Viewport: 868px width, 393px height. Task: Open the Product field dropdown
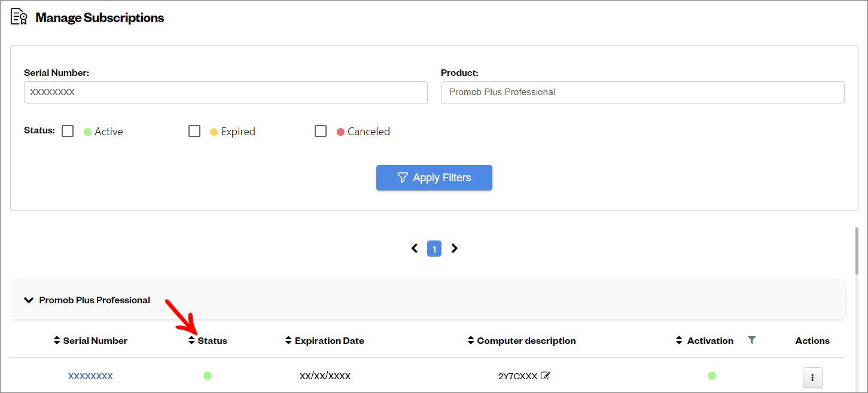coord(642,93)
